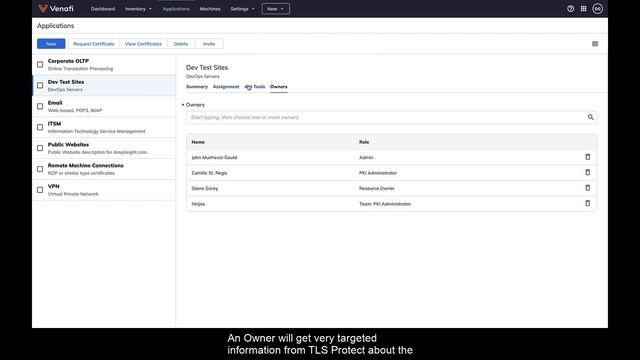Click View Certificates button

pos(143,44)
